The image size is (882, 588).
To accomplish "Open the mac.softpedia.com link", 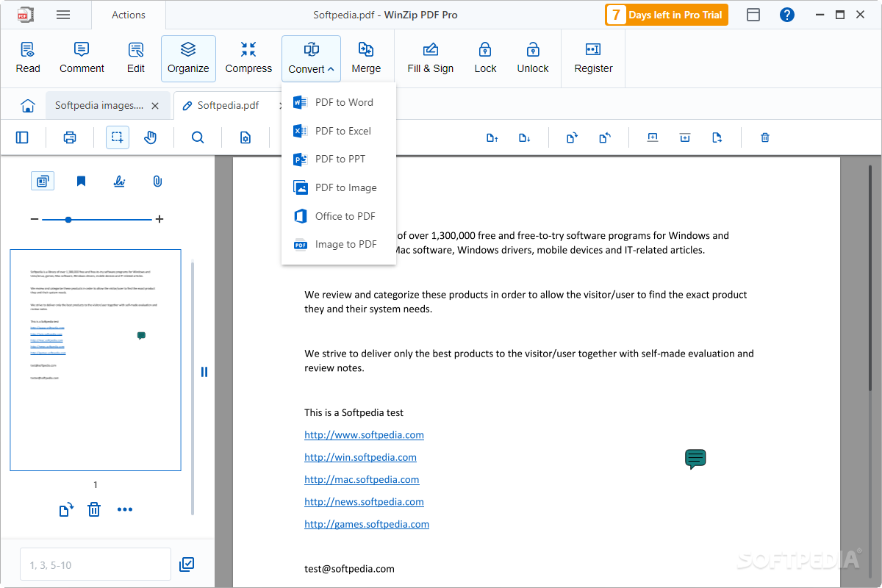I will (x=362, y=479).
